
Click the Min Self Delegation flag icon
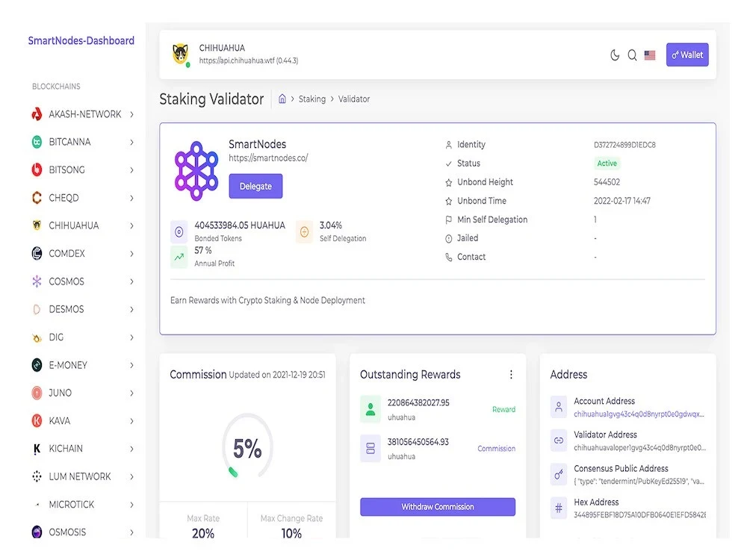[x=448, y=220]
